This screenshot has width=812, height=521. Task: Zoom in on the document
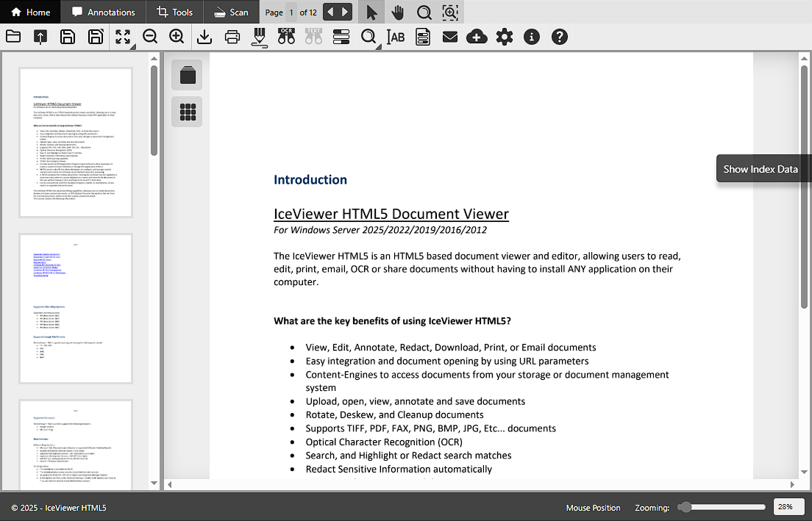click(177, 36)
